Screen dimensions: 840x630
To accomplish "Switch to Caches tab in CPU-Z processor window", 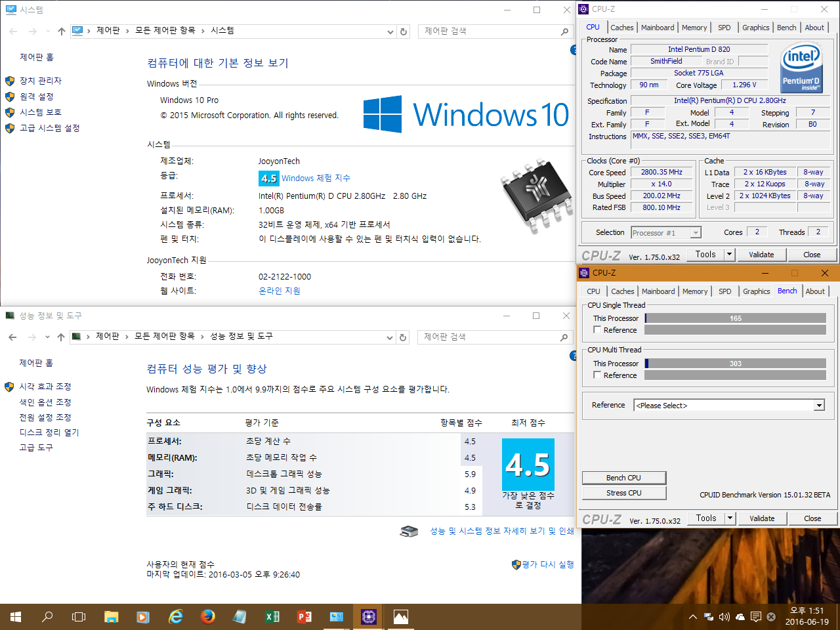I will [621, 28].
